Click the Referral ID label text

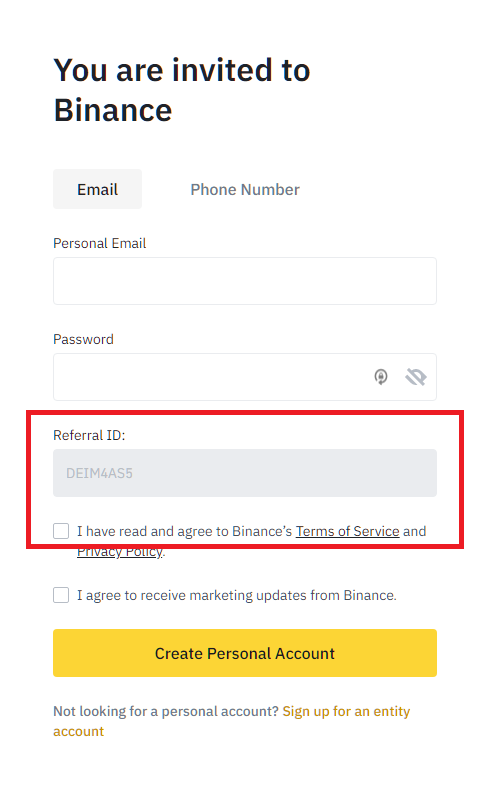click(x=89, y=435)
